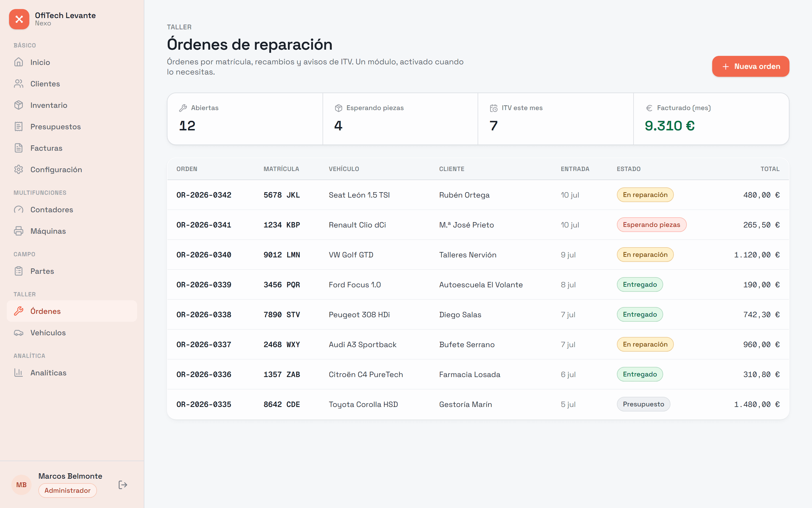Click the Analíticas bar chart icon
Image resolution: width=812 pixels, height=508 pixels.
pos(19,373)
